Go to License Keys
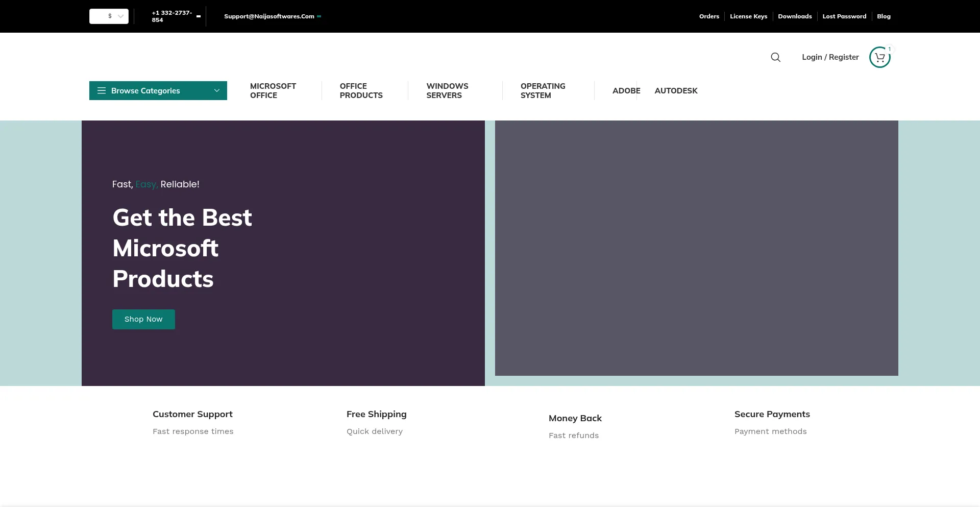 (x=748, y=16)
